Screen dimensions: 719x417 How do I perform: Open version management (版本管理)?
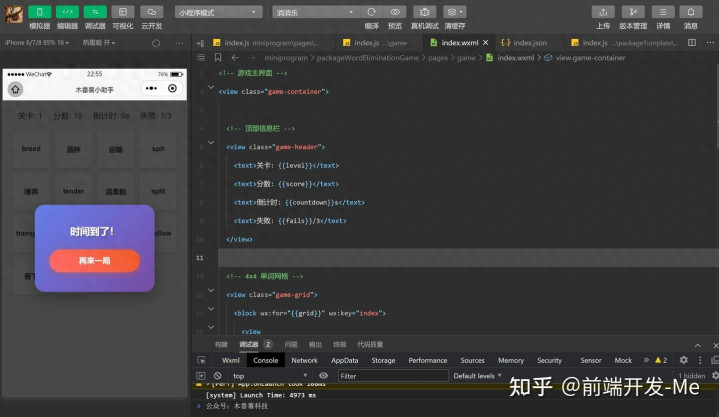(632, 11)
